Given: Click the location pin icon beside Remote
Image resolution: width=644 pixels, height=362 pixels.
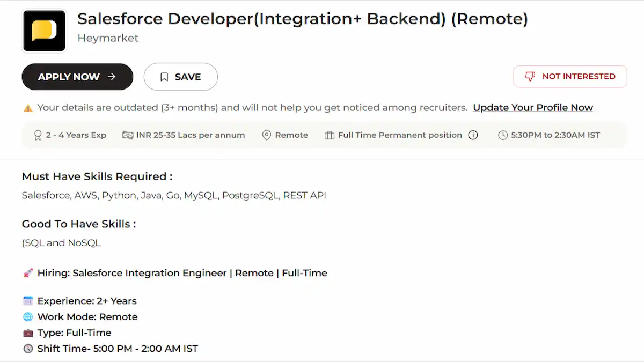Looking at the screenshot, I should click(266, 135).
